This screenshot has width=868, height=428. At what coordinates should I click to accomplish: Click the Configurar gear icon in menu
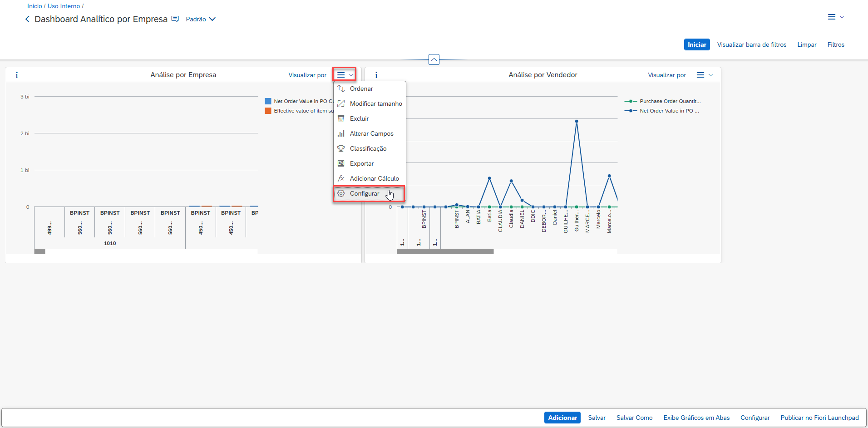(341, 193)
